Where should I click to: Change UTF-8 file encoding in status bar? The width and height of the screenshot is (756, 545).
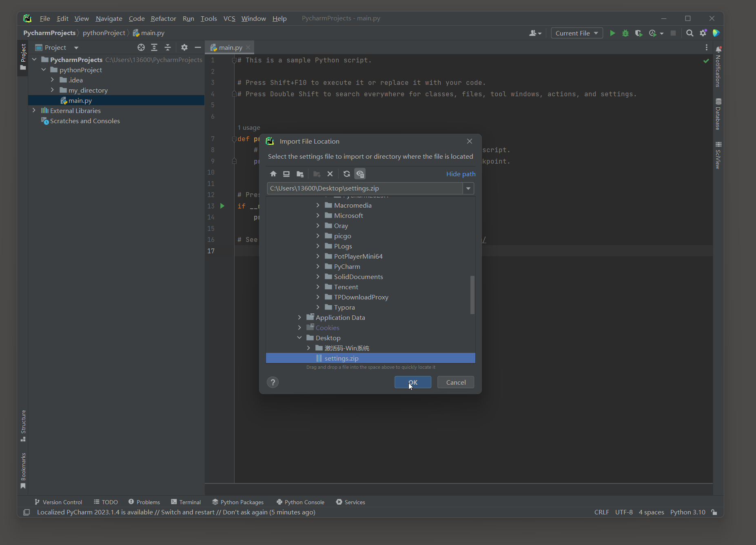pos(624,512)
